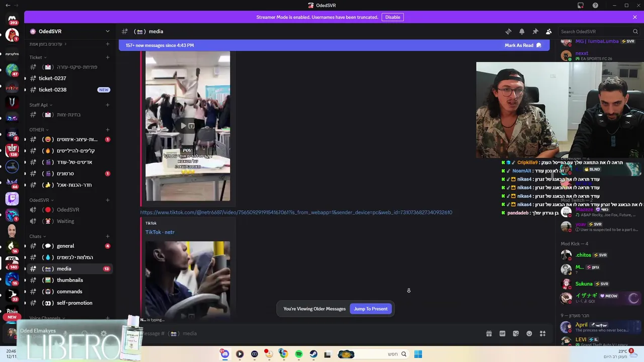
Task: Disable Streamer Mode
Action: pos(392,17)
